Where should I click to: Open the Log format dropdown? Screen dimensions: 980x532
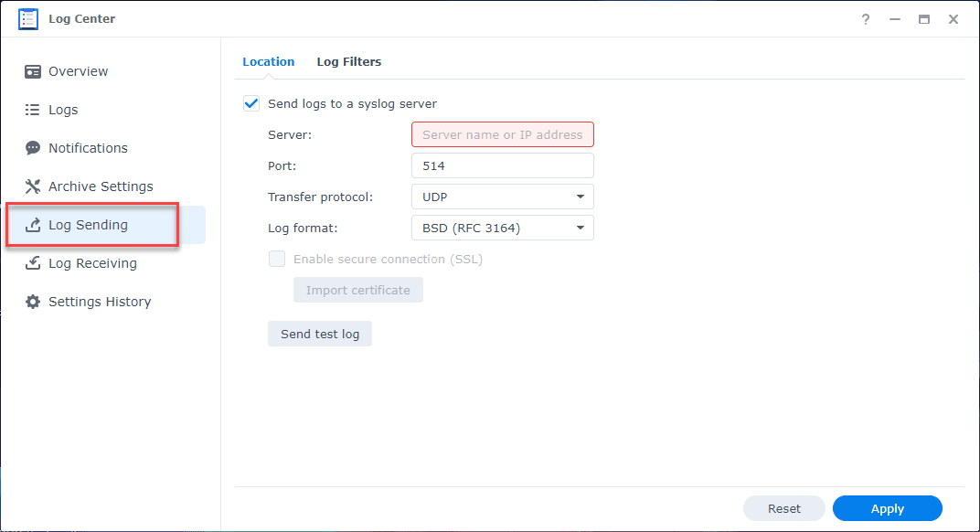[502, 228]
